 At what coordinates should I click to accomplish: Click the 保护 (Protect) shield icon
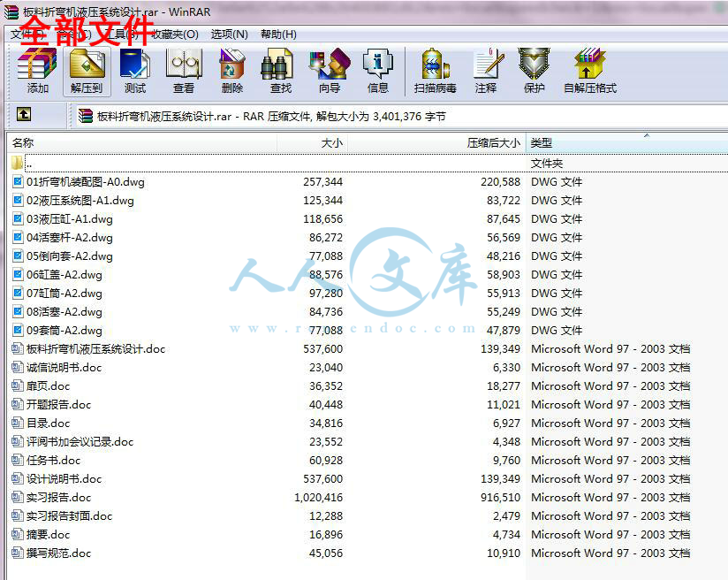point(534,65)
